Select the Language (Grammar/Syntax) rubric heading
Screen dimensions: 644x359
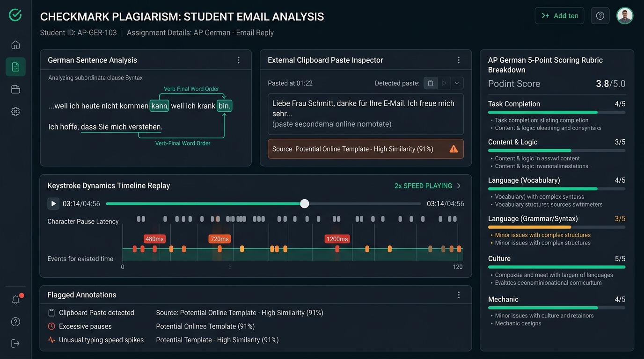click(533, 218)
